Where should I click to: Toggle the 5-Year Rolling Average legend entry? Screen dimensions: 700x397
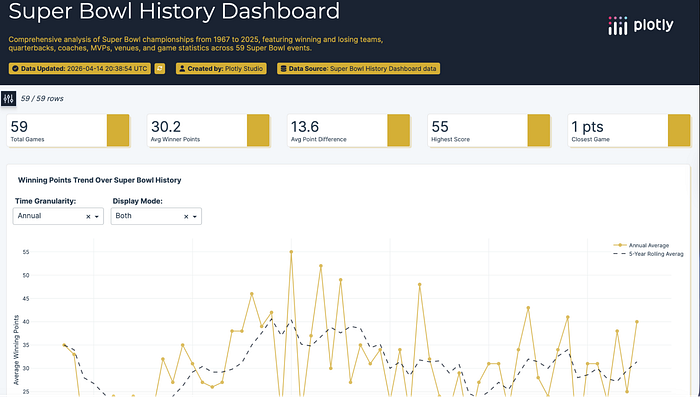click(x=648, y=254)
